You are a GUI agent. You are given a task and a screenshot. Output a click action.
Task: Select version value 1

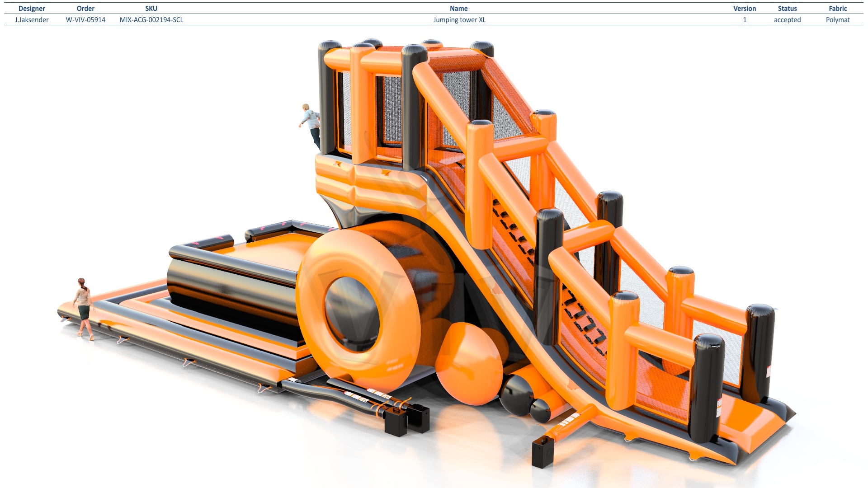coord(745,20)
